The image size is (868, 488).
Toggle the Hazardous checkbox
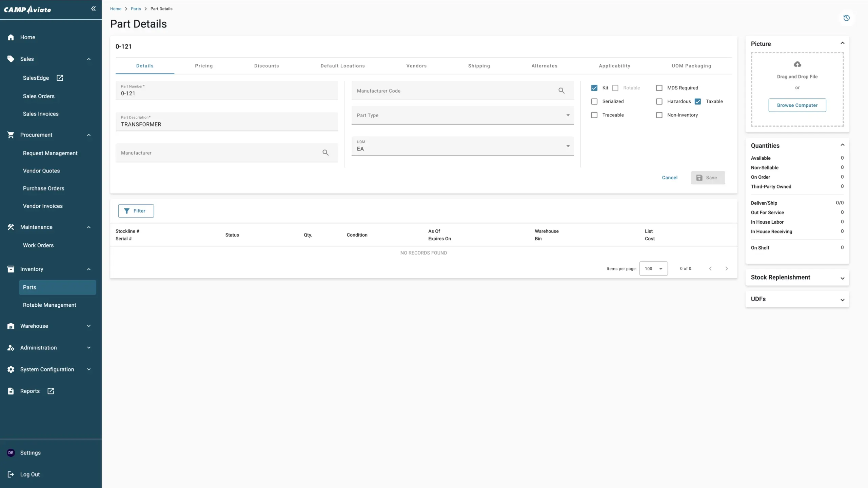pos(659,101)
